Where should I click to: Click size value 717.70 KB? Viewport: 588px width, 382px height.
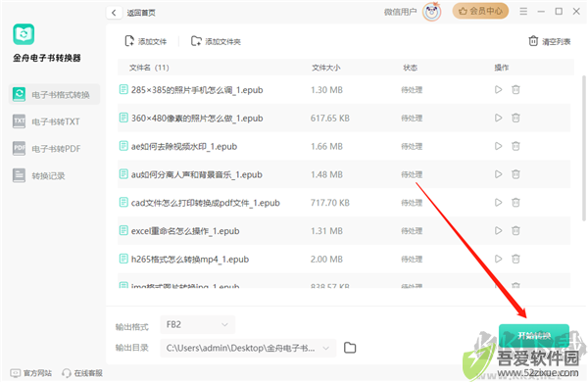[330, 203]
